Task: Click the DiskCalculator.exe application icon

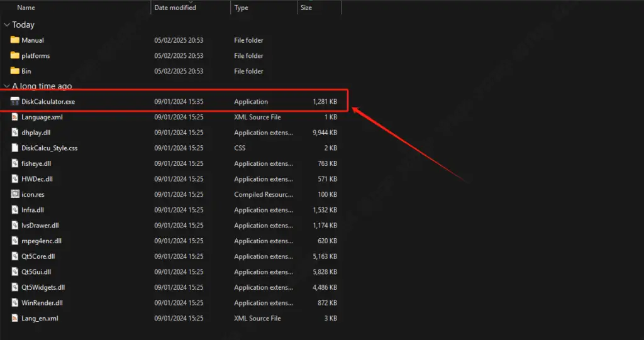Action: 15,101
